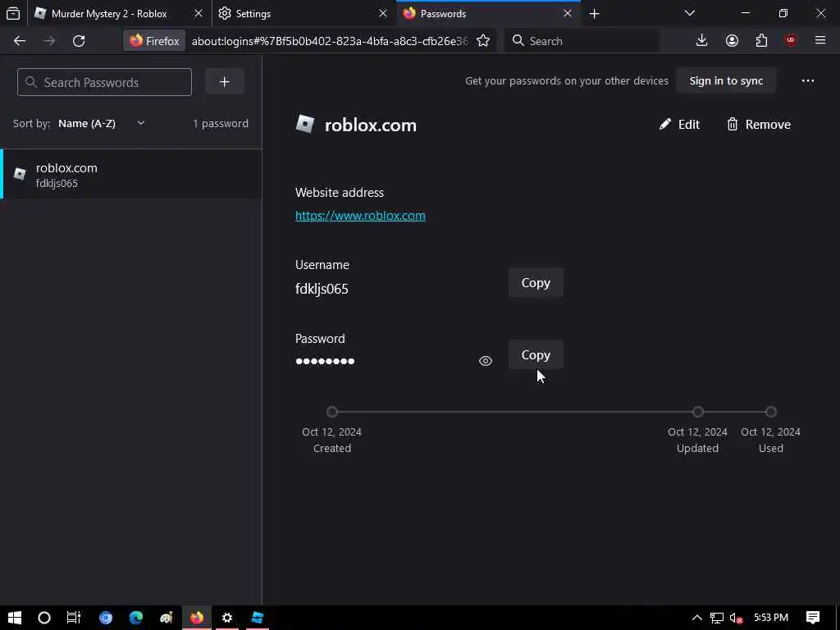This screenshot has height=630, width=840.
Task: Bookmark this page with star icon
Action: coord(482,41)
